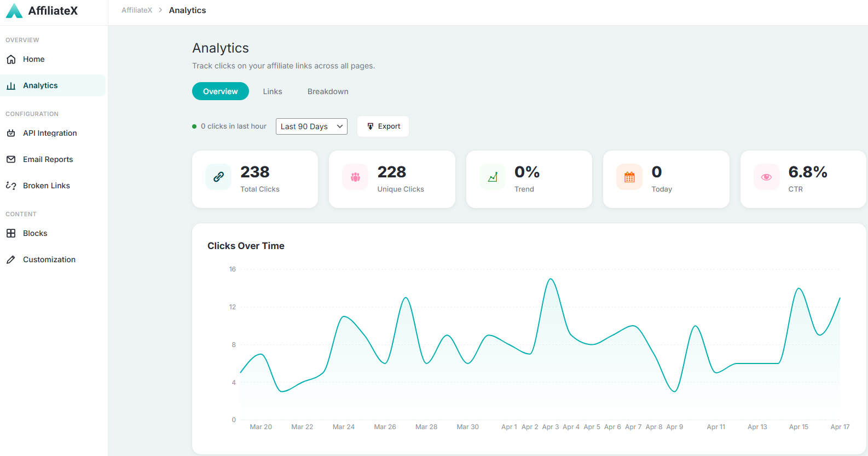This screenshot has width=868, height=456.
Task: Click the Customization pencil icon
Action: tap(11, 259)
